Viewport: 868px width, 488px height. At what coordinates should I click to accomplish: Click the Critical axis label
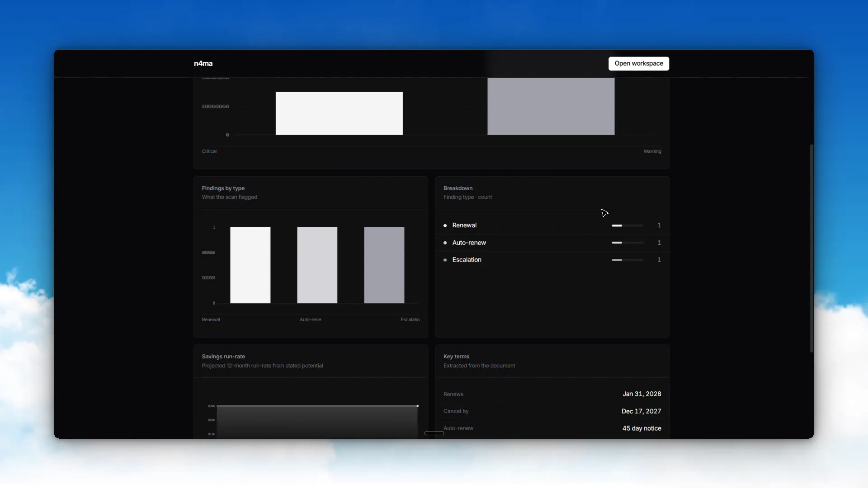209,151
